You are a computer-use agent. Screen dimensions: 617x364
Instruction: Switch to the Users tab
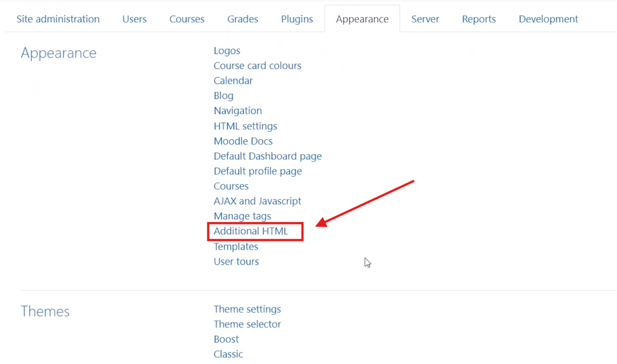click(x=134, y=19)
